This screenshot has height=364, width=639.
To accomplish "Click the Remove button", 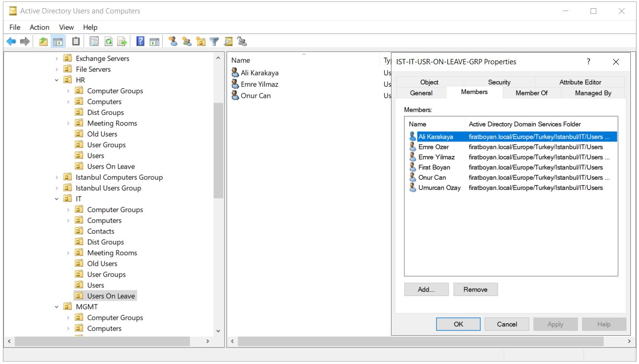I will [x=475, y=289].
